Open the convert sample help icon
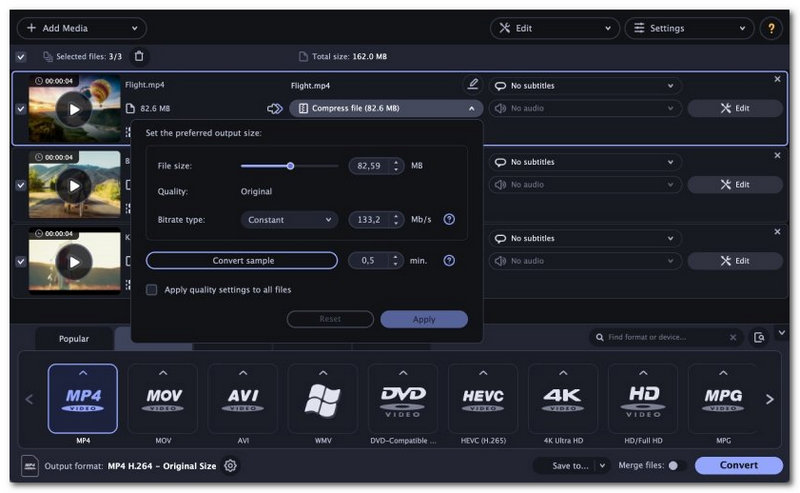Viewport: 800px width, 493px height. (449, 261)
